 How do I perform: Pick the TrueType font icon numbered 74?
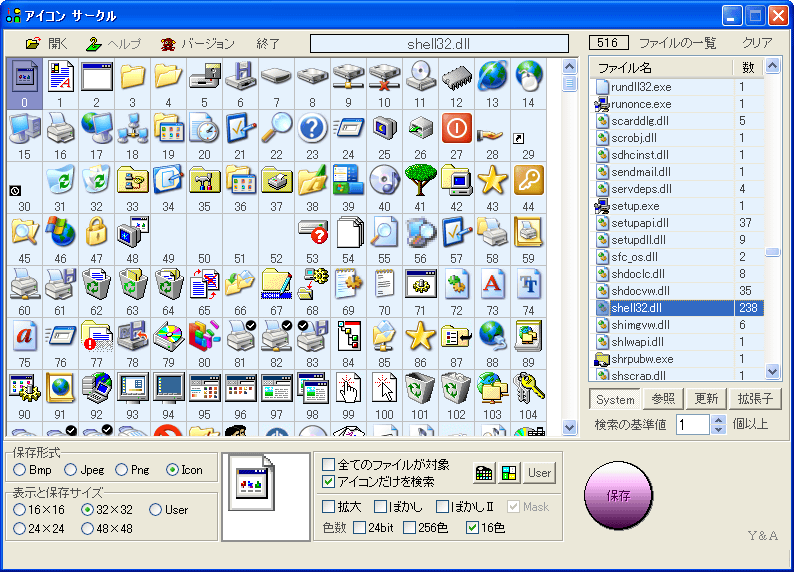(x=528, y=292)
